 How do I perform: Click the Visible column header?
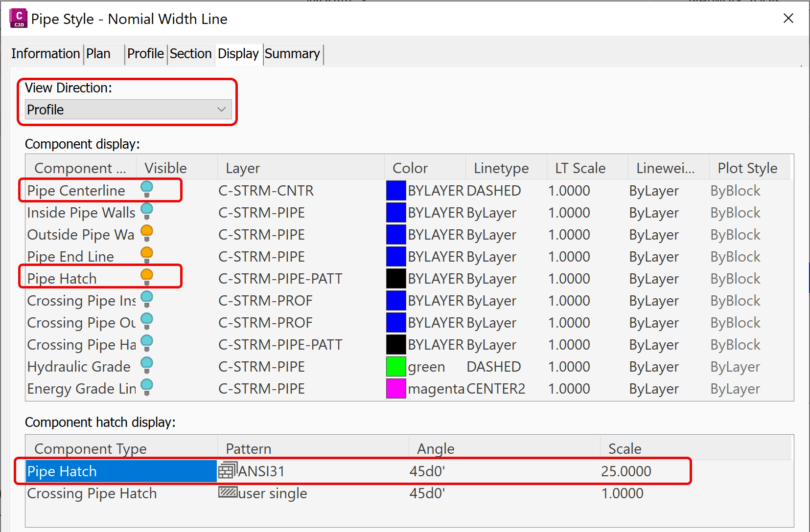176,168
